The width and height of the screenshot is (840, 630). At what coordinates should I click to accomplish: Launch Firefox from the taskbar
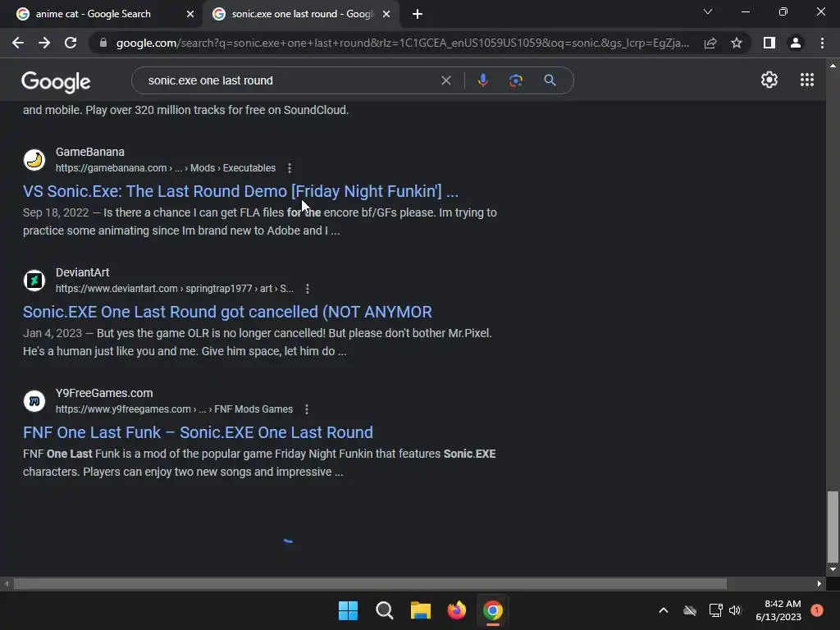coord(456,610)
